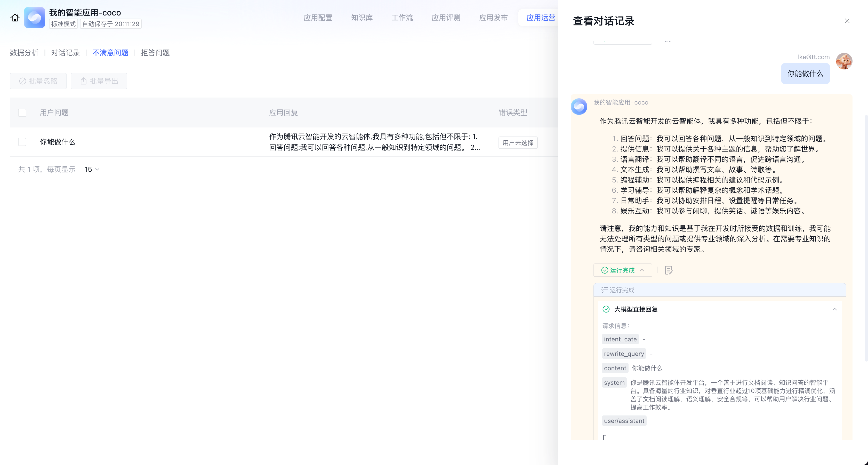Select the 不满意问题 sub-tab
Viewport: 868px width, 465px height.
[x=110, y=53]
